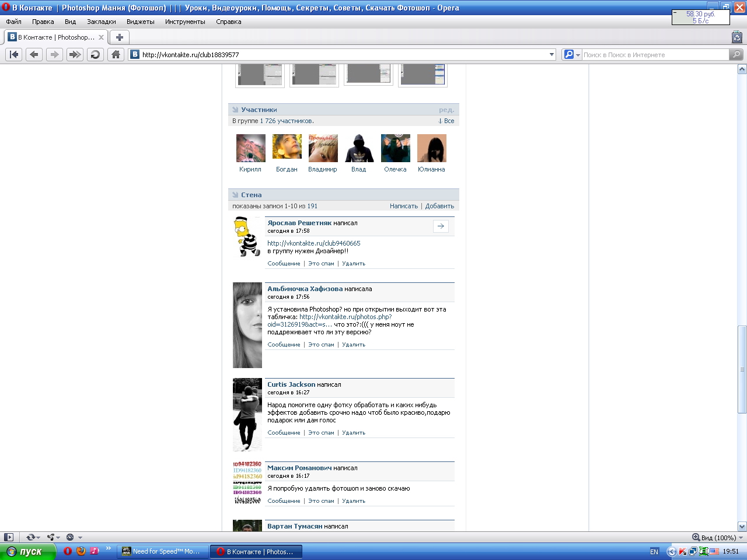Toggle the side panel from the status bar
Viewport: 747px width, 560px height.
click(8, 537)
